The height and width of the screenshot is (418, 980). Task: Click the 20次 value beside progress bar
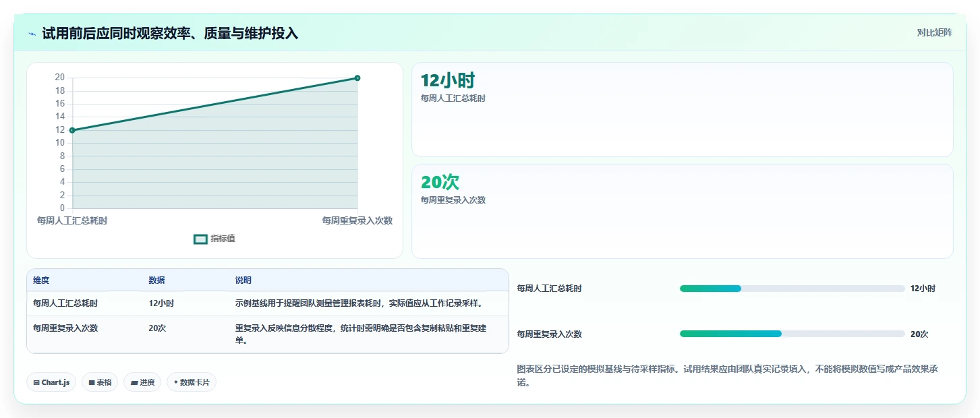point(919,334)
